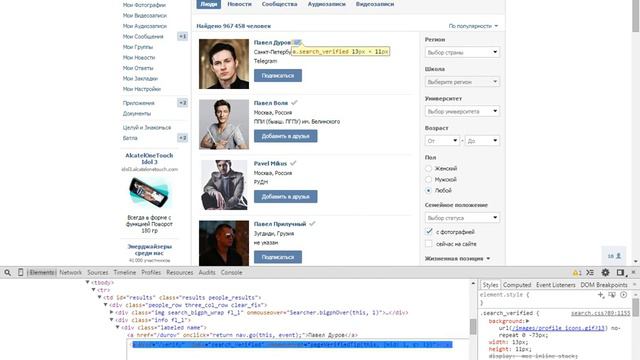Expand the div 'img search_bigph_wrap' node

(111, 312)
